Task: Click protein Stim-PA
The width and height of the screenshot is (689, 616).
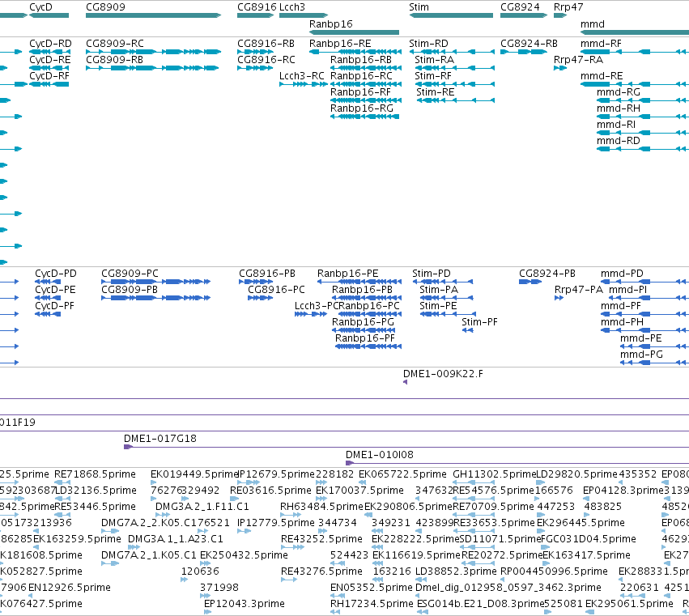Action: (446, 298)
